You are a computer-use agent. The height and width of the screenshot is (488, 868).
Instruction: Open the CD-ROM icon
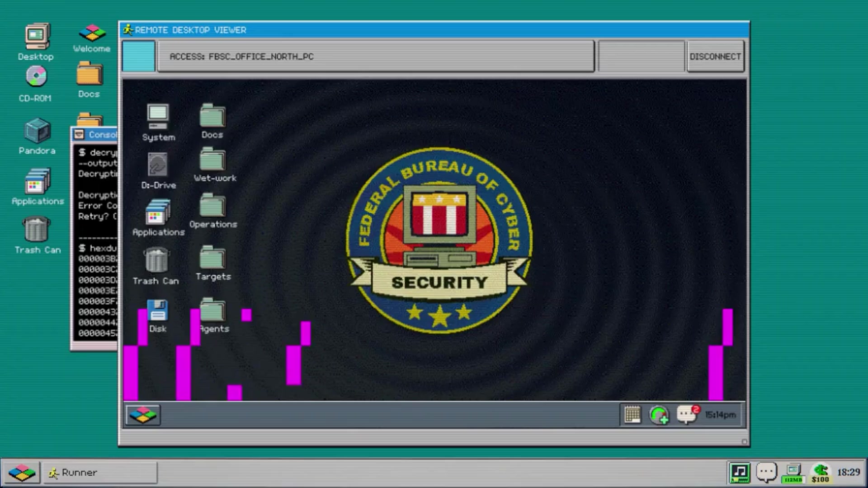[35, 84]
